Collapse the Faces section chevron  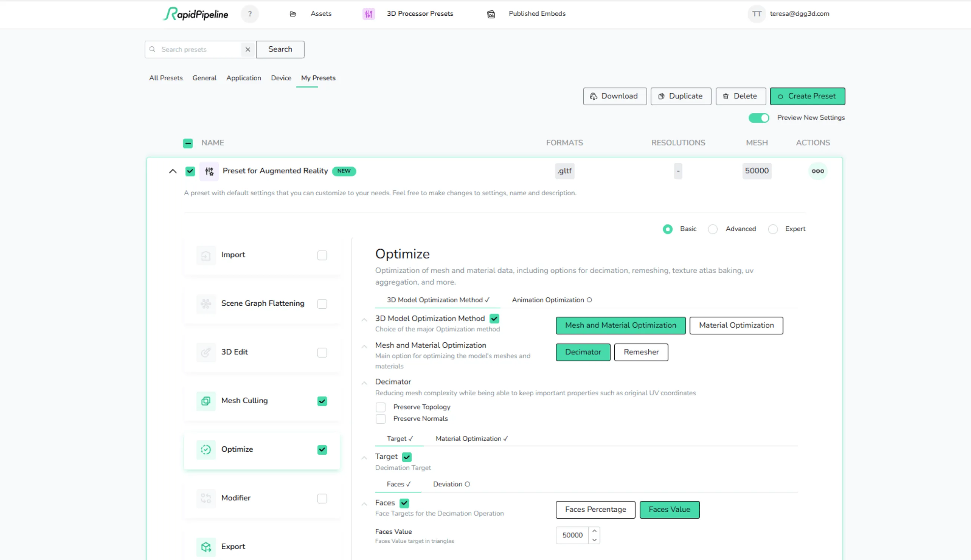pos(364,504)
